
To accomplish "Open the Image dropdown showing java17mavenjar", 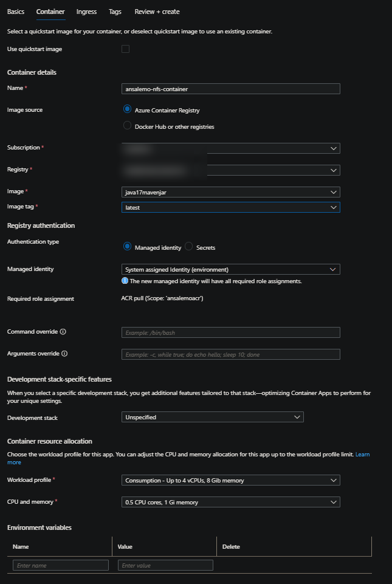I will [230, 192].
